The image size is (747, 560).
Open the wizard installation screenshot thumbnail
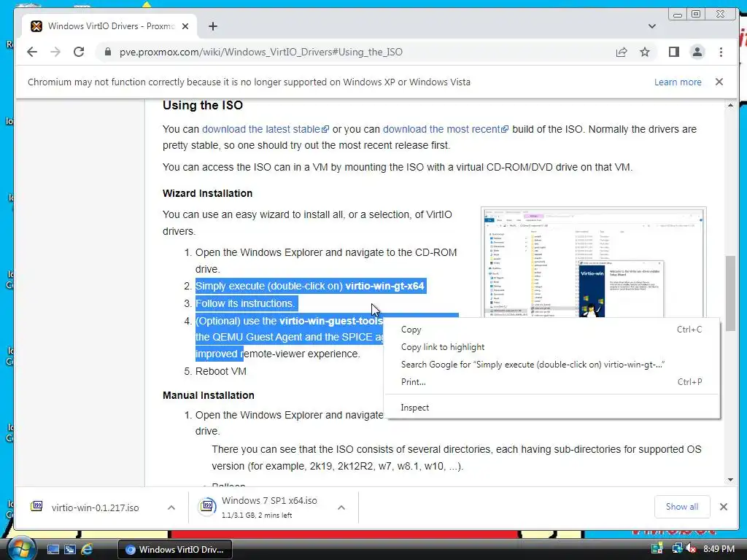tap(593, 262)
